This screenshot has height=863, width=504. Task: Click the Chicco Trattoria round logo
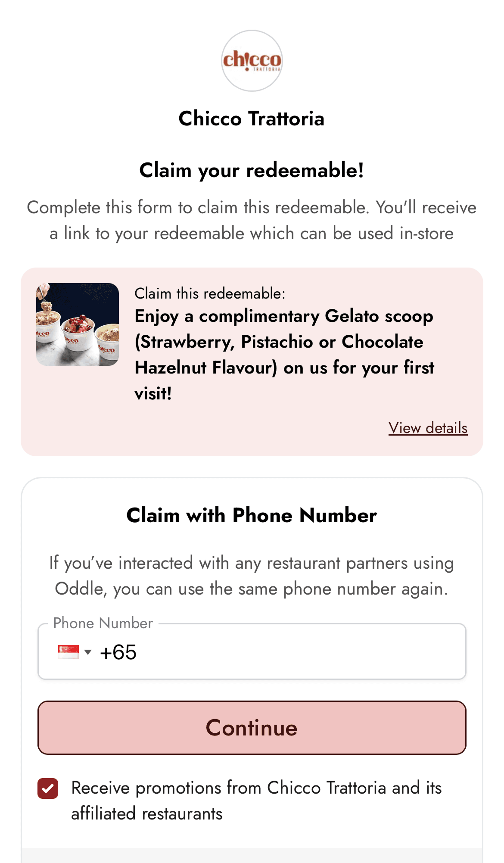252,61
